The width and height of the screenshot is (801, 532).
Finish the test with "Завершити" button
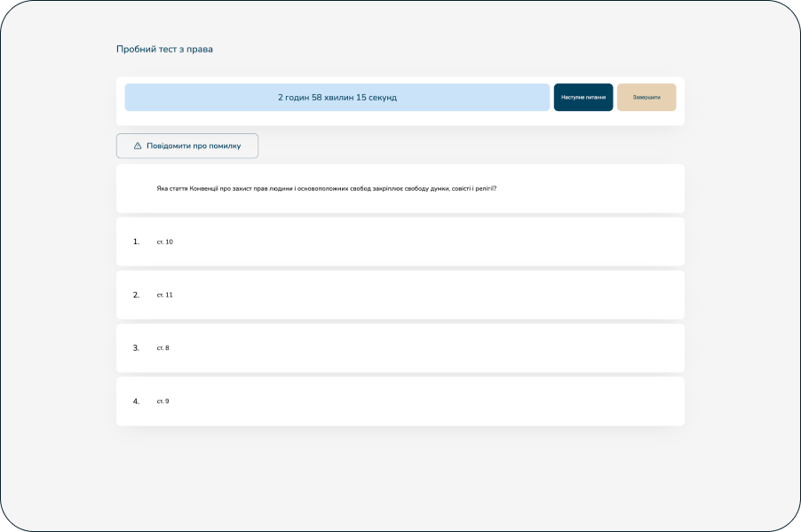point(646,98)
